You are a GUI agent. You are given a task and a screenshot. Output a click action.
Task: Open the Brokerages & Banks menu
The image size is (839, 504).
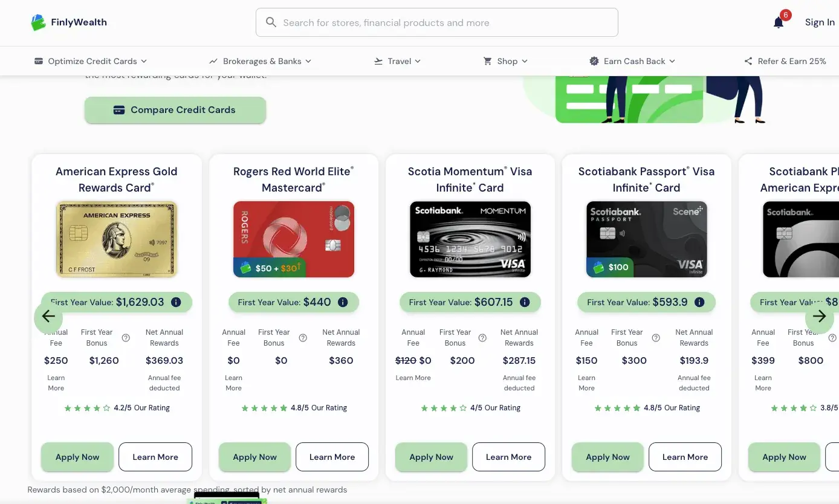point(261,61)
